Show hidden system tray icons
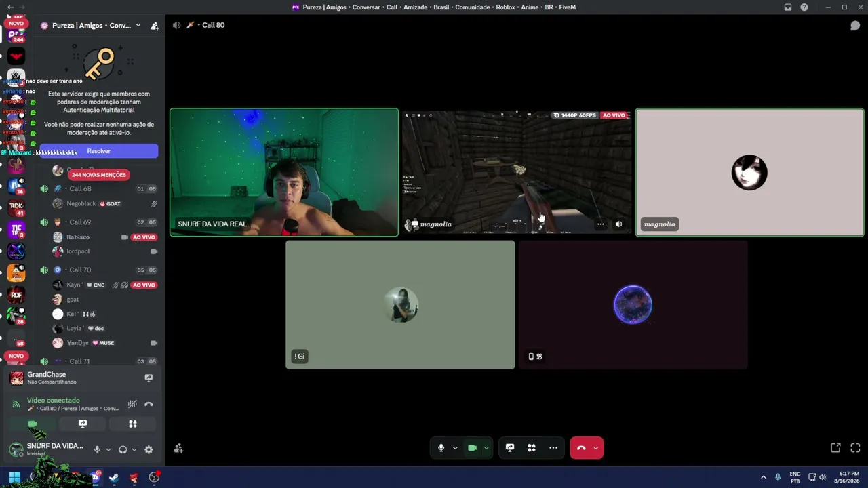The width and height of the screenshot is (868, 488). pos(764,477)
